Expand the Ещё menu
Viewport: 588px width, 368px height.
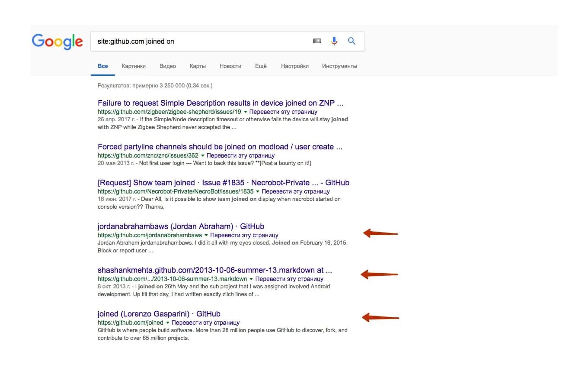click(261, 66)
